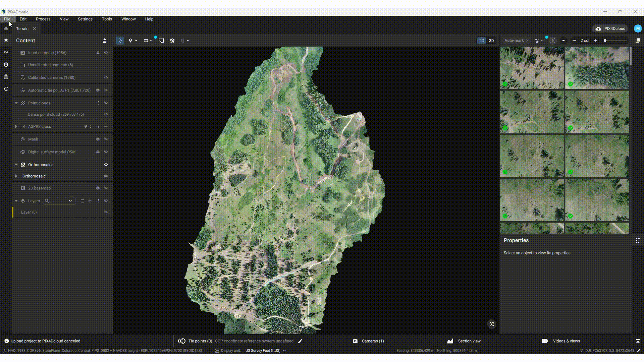Image resolution: width=644 pixels, height=362 pixels.
Task: Switch to 3D view
Action: point(491,41)
